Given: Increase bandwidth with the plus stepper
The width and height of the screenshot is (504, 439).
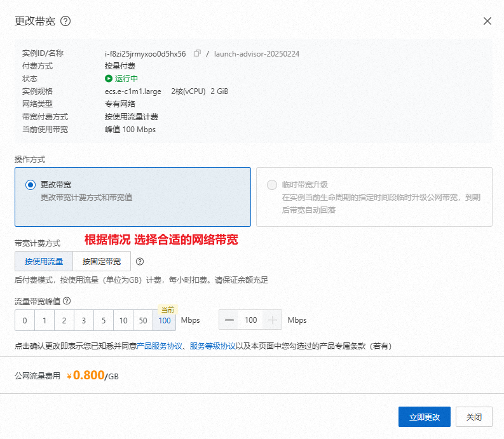Looking at the screenshot, I should point(272,320).
